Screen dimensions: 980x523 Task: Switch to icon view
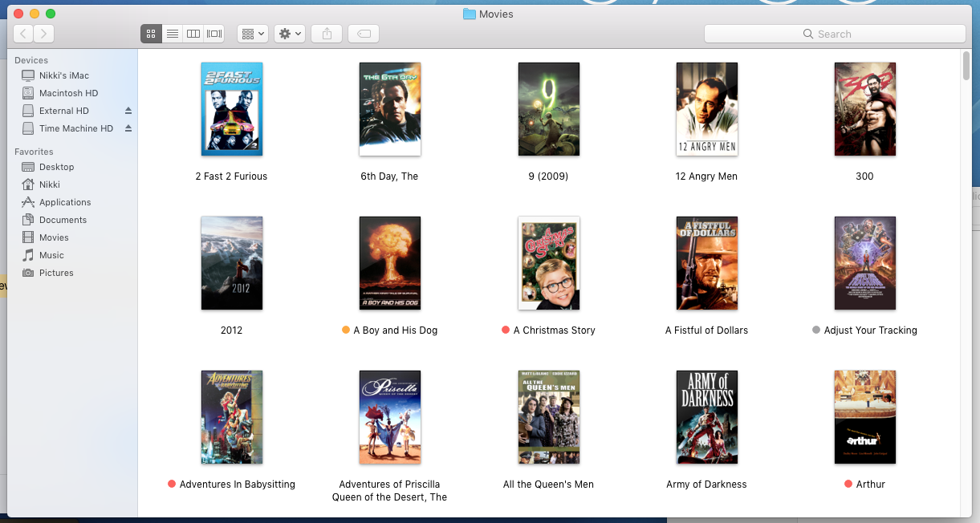(x=151, y=34)
